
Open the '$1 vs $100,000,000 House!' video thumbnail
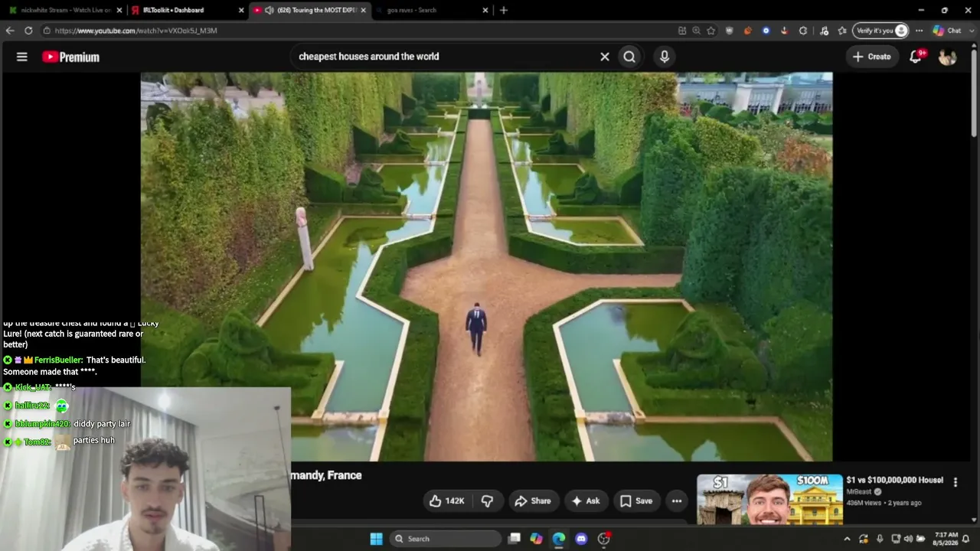pyautogui.click(x=769, y=500)
